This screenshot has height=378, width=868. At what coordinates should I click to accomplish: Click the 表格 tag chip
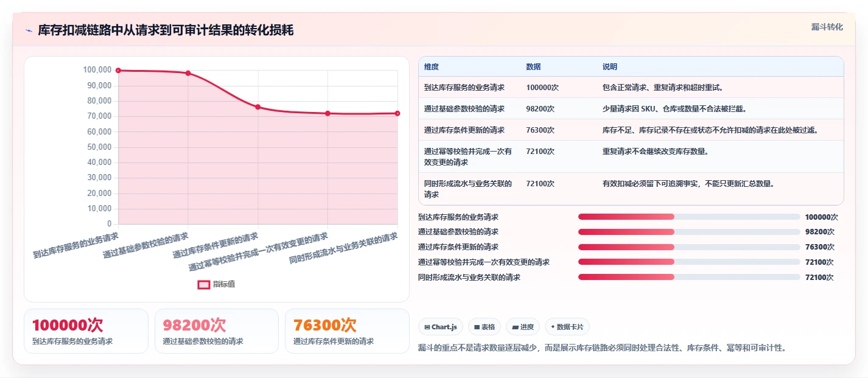click(x=485, y=327)
